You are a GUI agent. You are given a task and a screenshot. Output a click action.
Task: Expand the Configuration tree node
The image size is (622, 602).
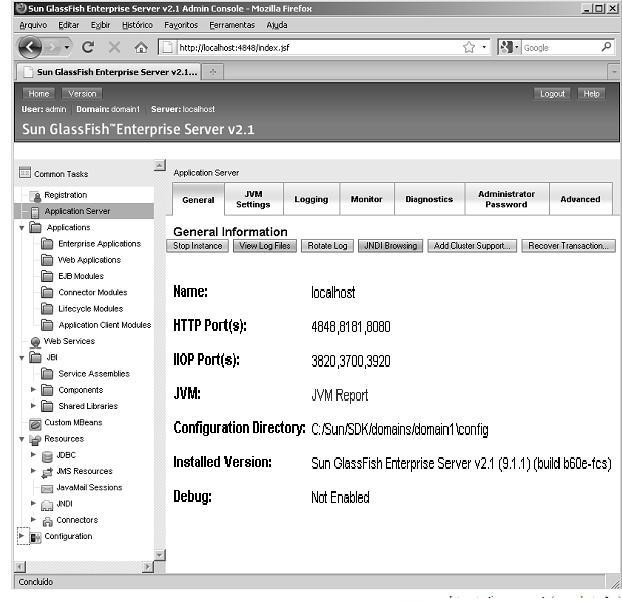[22, 536]
